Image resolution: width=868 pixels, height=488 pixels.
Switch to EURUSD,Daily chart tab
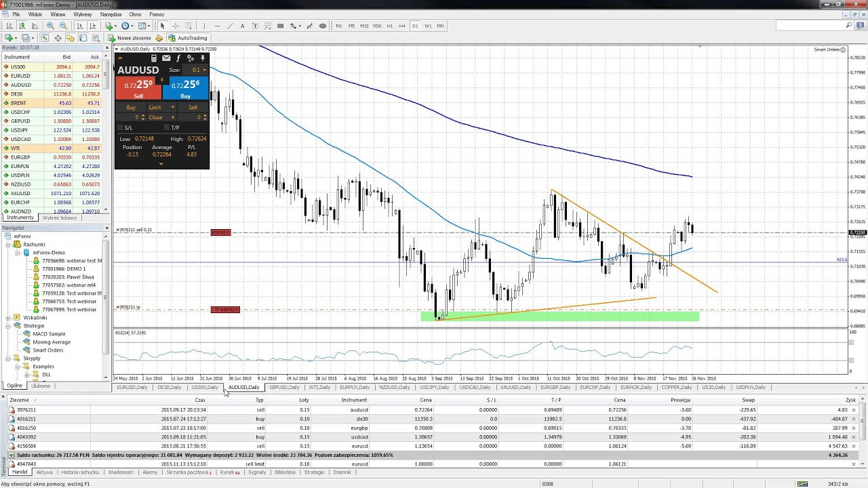tap(132, 387)
